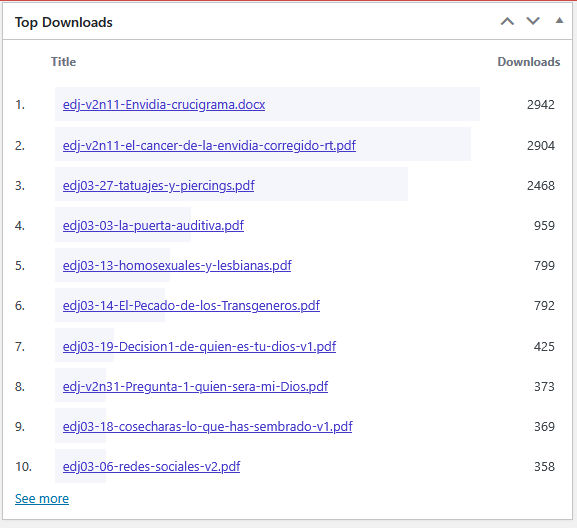577x528 pixels.
Task: Open edj03-19-Decision1-de-quien-es-tu-dios-v1.pdf
Action: 199,347
